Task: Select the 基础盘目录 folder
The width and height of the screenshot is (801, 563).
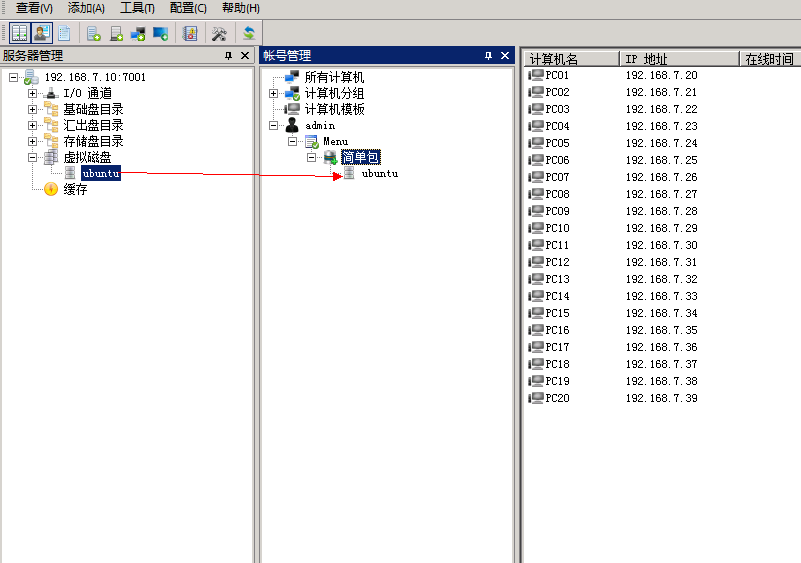Action: coord(93,109)
